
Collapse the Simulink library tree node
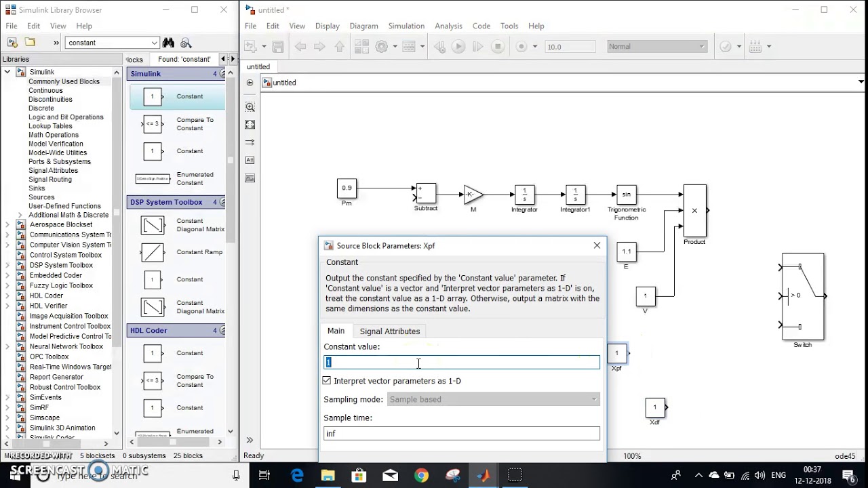point(7,72)
